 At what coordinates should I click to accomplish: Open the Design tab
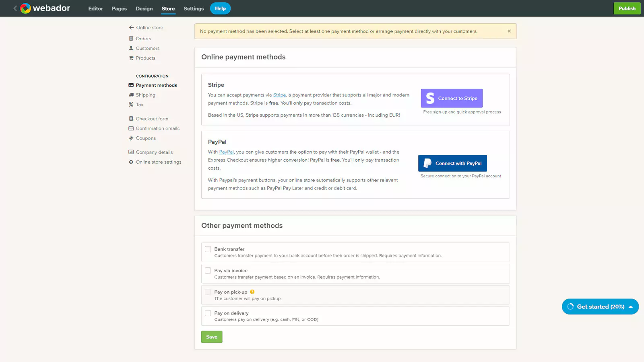click(x=144, y=8)
